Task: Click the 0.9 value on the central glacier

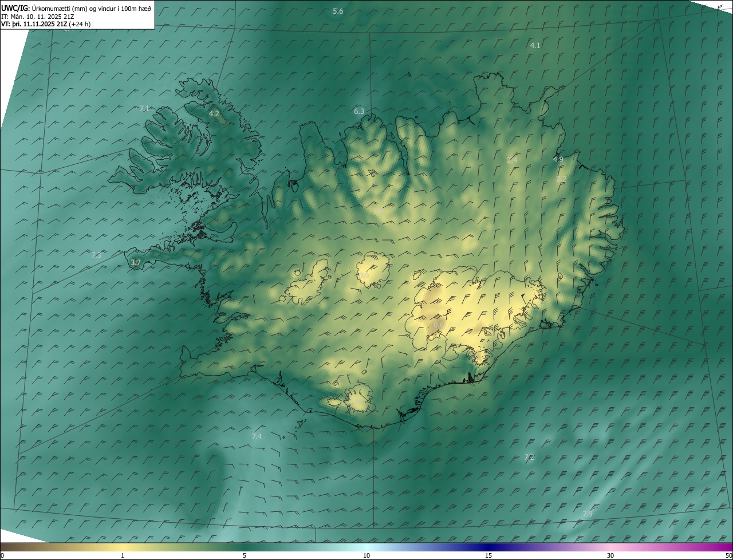Action: pos(364,276)
